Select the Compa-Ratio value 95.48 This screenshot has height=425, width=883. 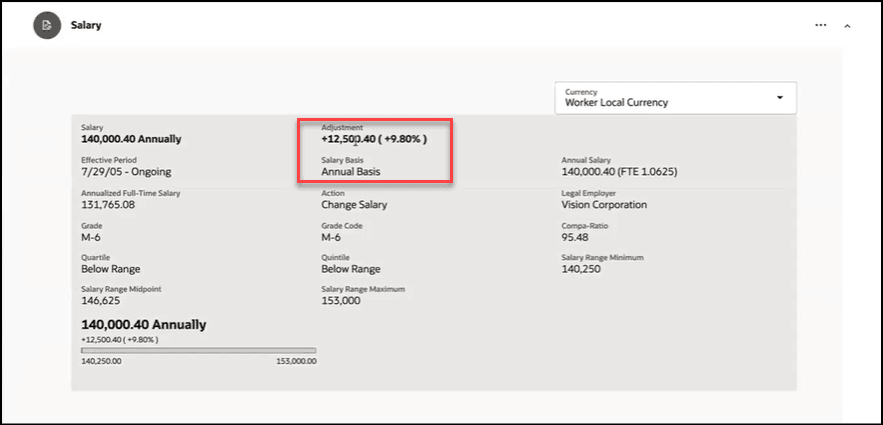coord(574,237)
